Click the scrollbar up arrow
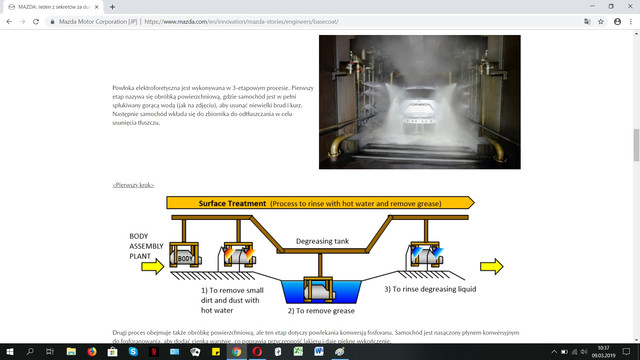The height and width of the screenshot is (360, 640). 636,34
